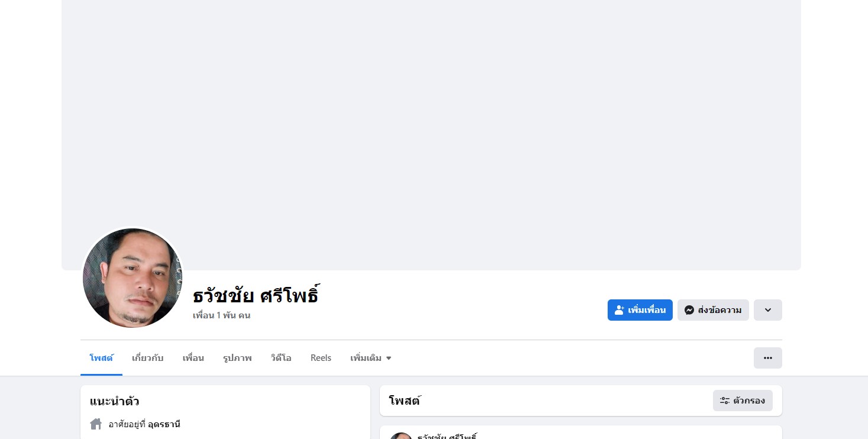Click the Messenger icon in ส่งข้อความ
The image size is (868, 439).
689,310
